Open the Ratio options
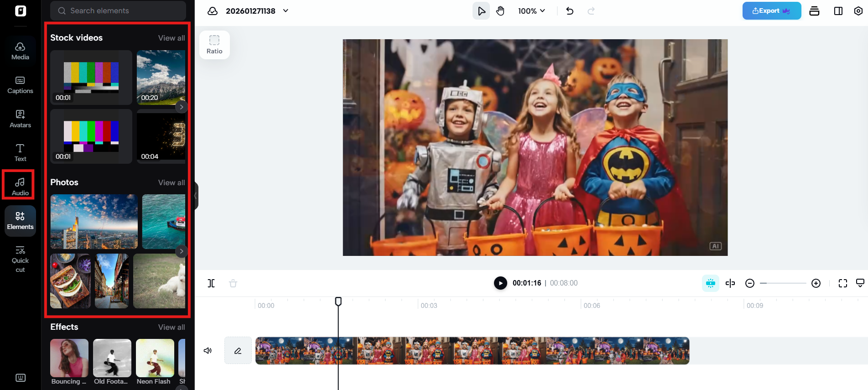Screen dimensions: 868x390 (x=214, y=45)
